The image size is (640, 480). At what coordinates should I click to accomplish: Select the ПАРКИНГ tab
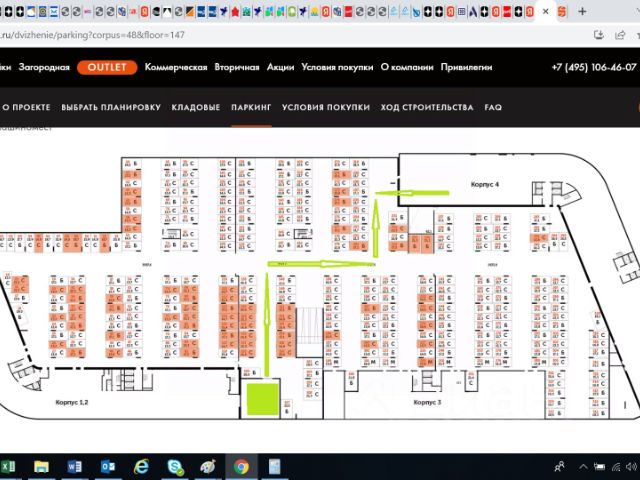[x=251, y=107]
